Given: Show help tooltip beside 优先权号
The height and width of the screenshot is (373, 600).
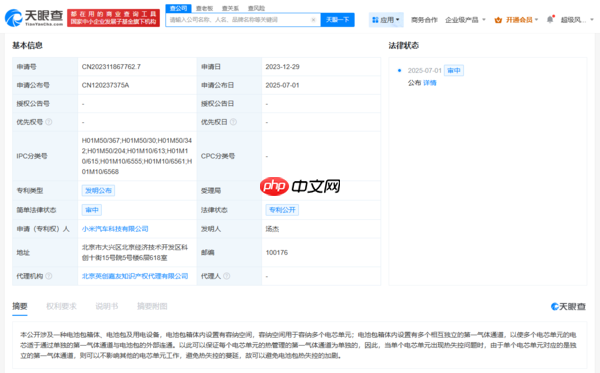Looking at the screenshot, I should [49, 122].
